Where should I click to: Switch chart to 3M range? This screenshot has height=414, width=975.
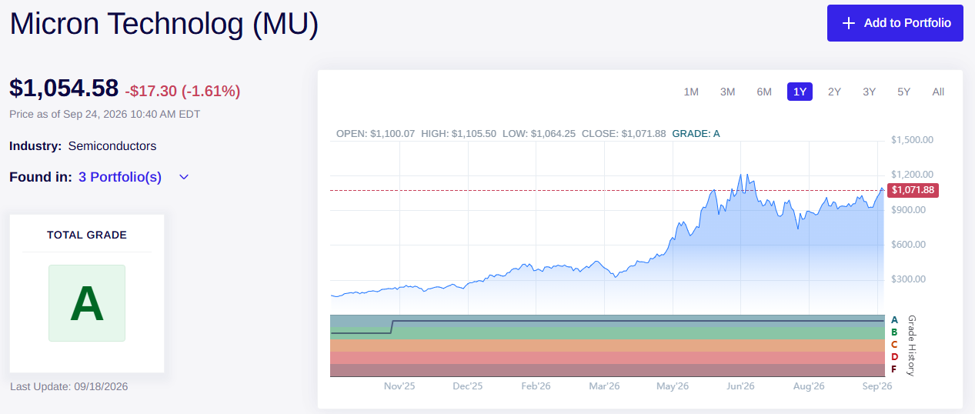click(728, 92)
